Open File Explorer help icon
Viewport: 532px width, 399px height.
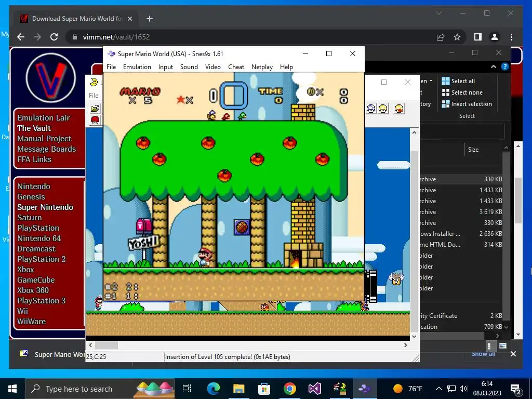[x=505, y=67]
